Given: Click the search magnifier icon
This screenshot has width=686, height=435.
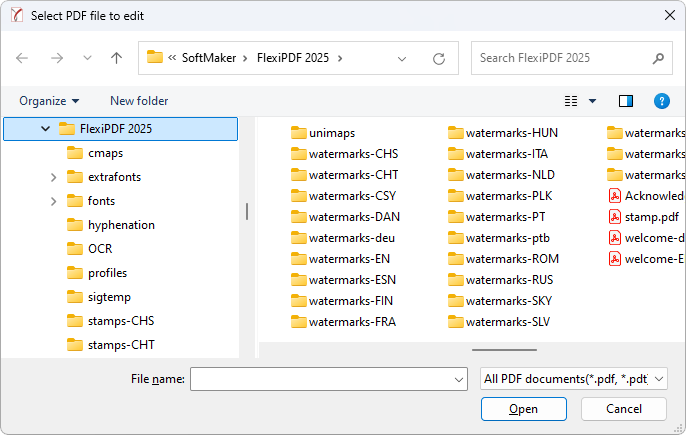Looking at the screenshot, I should (657, 58).
